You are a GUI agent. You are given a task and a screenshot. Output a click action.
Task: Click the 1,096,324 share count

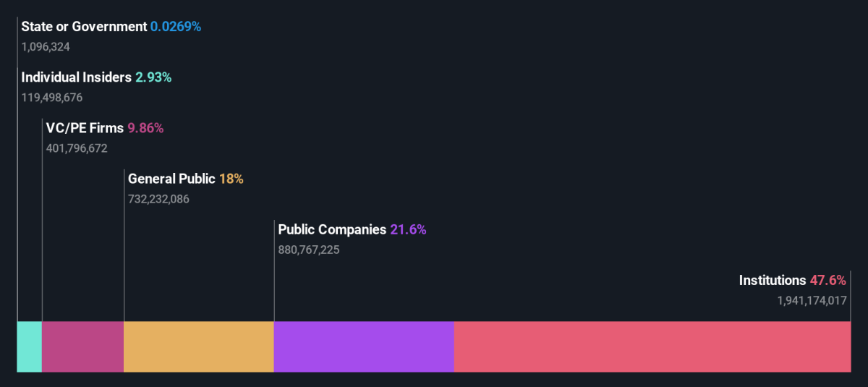click(x=46, y=47)
